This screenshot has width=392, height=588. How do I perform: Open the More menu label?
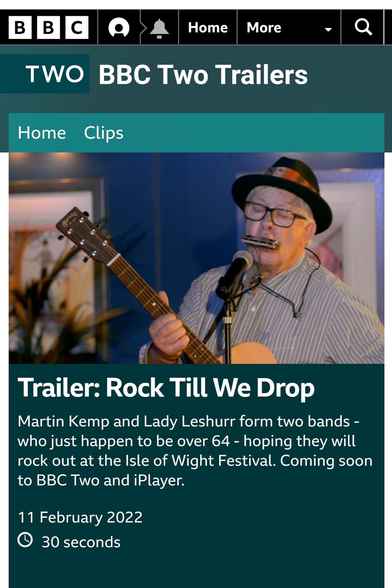tap(264, 28)
